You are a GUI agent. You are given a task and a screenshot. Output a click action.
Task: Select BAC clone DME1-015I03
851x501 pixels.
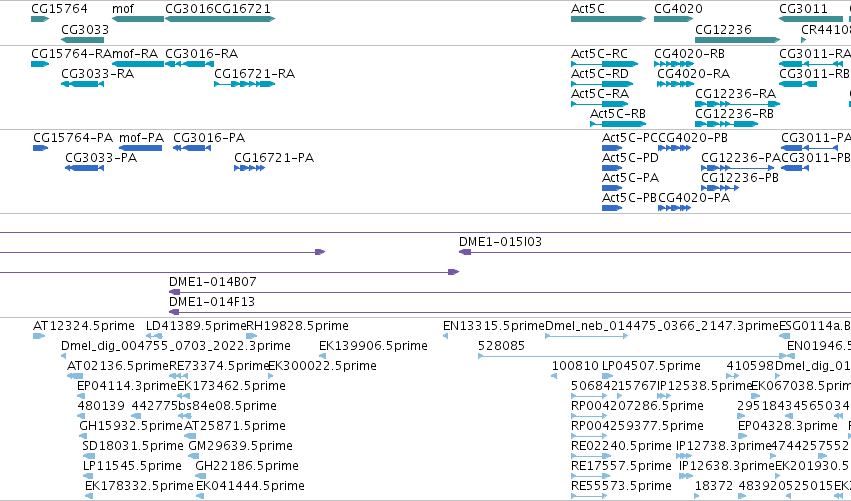pyautogui.click(x=500, y=242)
